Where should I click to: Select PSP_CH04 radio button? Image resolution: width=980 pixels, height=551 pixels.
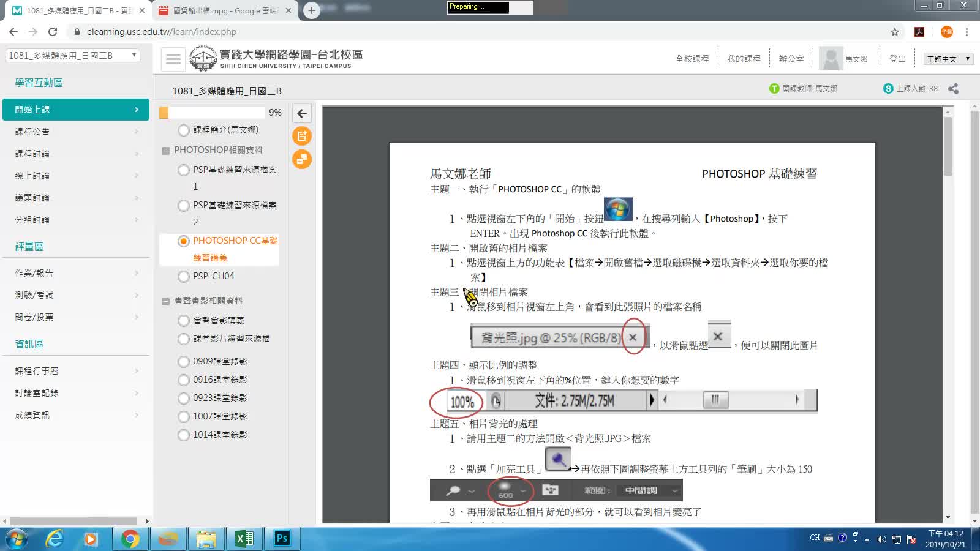183,276
